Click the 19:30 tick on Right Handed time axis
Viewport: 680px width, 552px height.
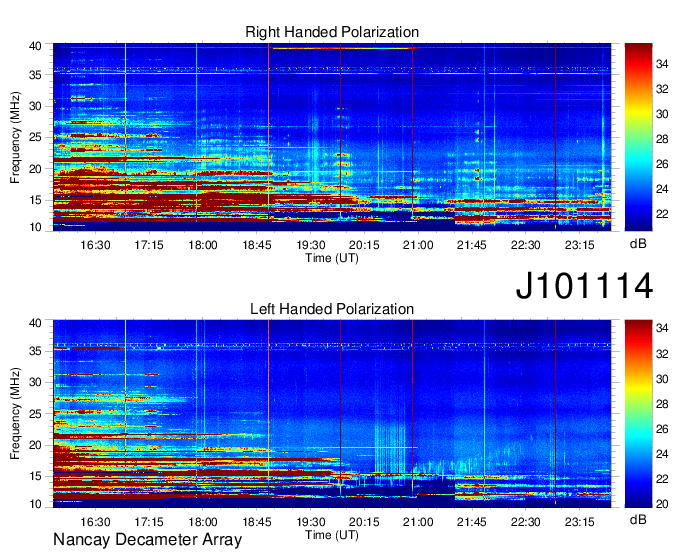[x=311, y=245]
